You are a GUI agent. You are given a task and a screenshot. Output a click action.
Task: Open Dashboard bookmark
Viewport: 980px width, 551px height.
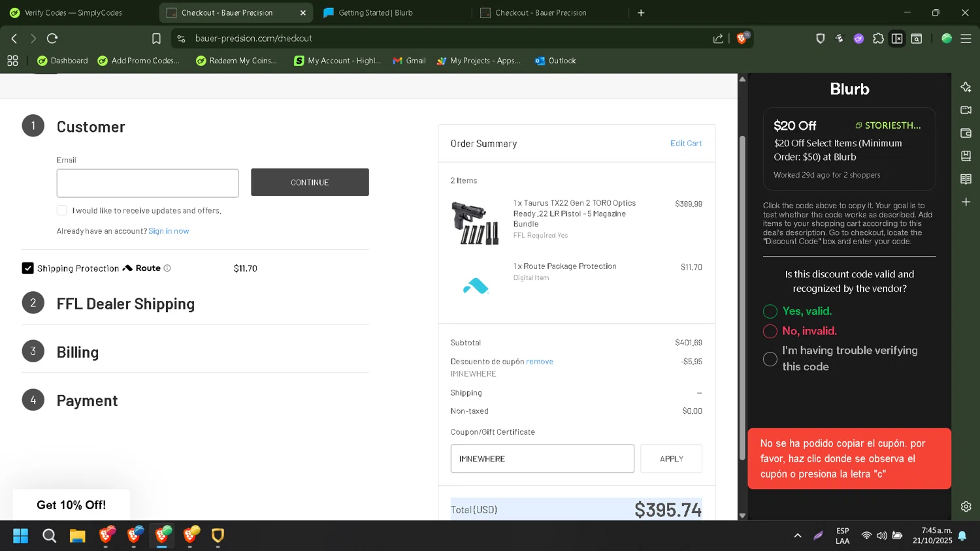63,61
